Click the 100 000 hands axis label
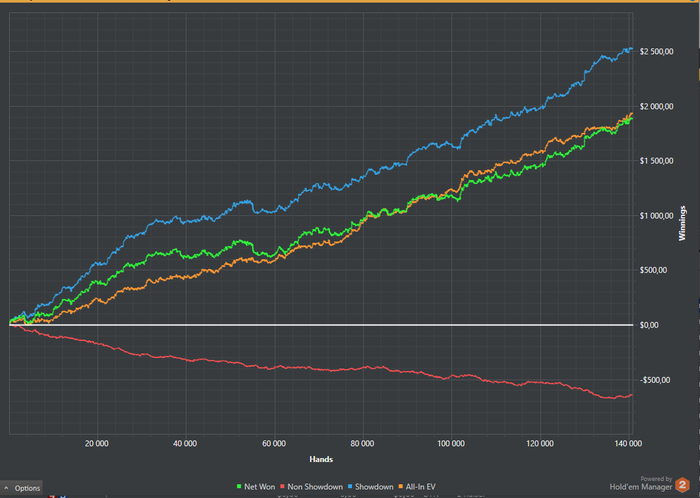Image resolution: width=700 pixels, height=498 pixels. click(x=451, y=444)
